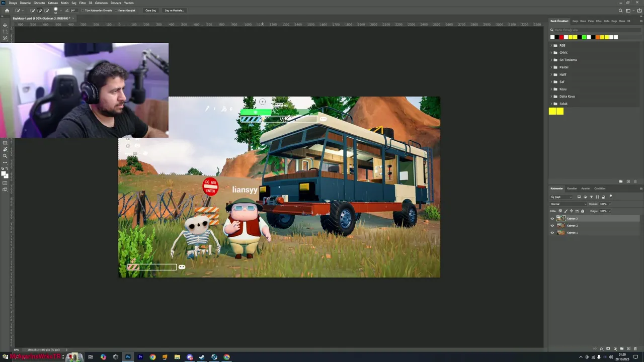This screenshot has width=644, height=362.
Task: Open the Filtre menu
Action: [x=83, y=3]
